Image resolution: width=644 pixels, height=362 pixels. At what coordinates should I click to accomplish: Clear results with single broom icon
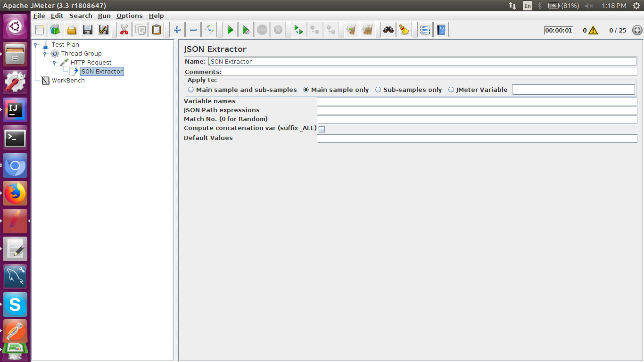tap(351, 30)
